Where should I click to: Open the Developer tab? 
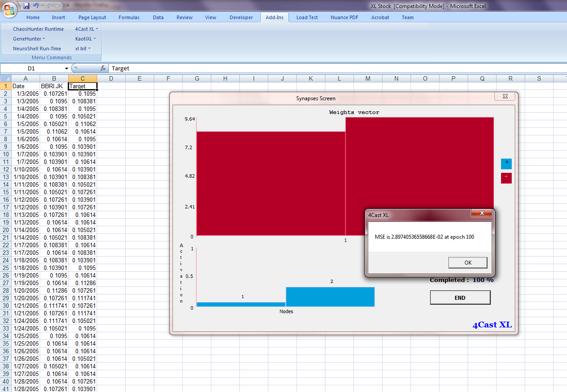click(x=241, y=17)
